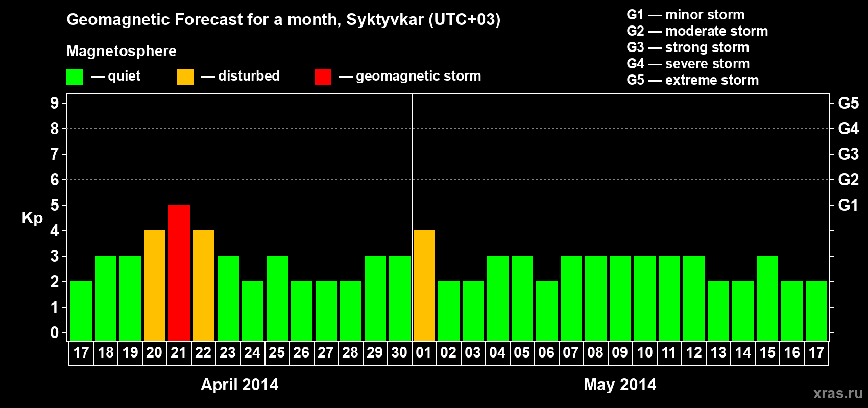Click the April 2014 month label

(x=239, y=385)
